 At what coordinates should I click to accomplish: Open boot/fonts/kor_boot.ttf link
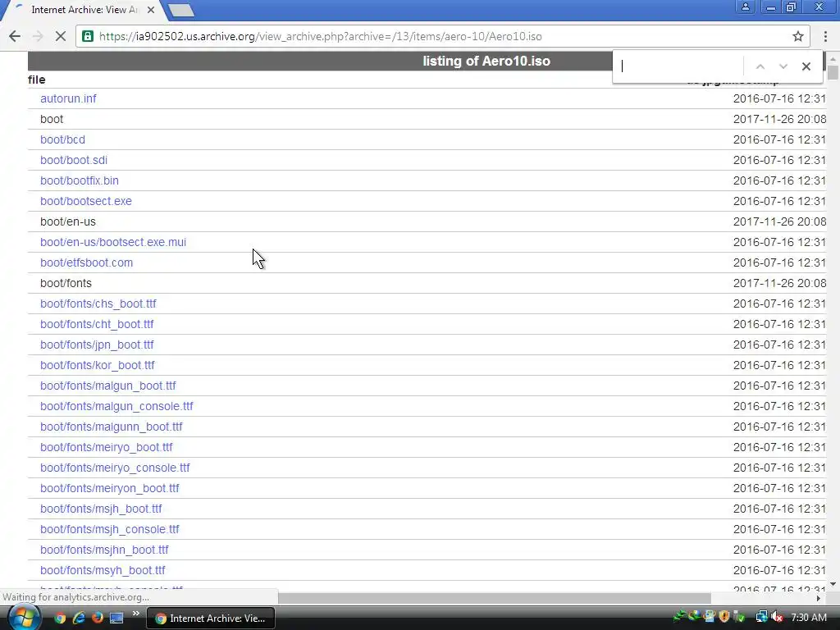[98, 365]
